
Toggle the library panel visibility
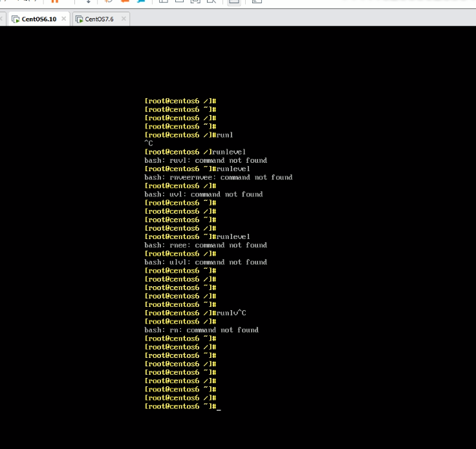[163, 1]
